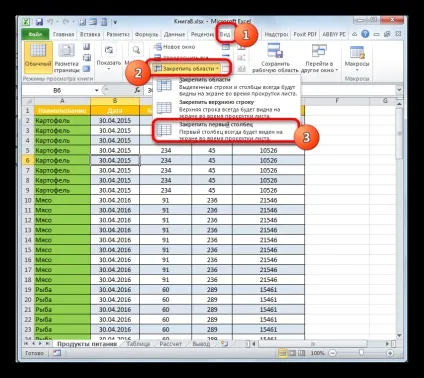Image resolution: width=424 pixels, height=378 pixels.
Task: Click the Undo arrow in title bar
Action: pos(51,22)
